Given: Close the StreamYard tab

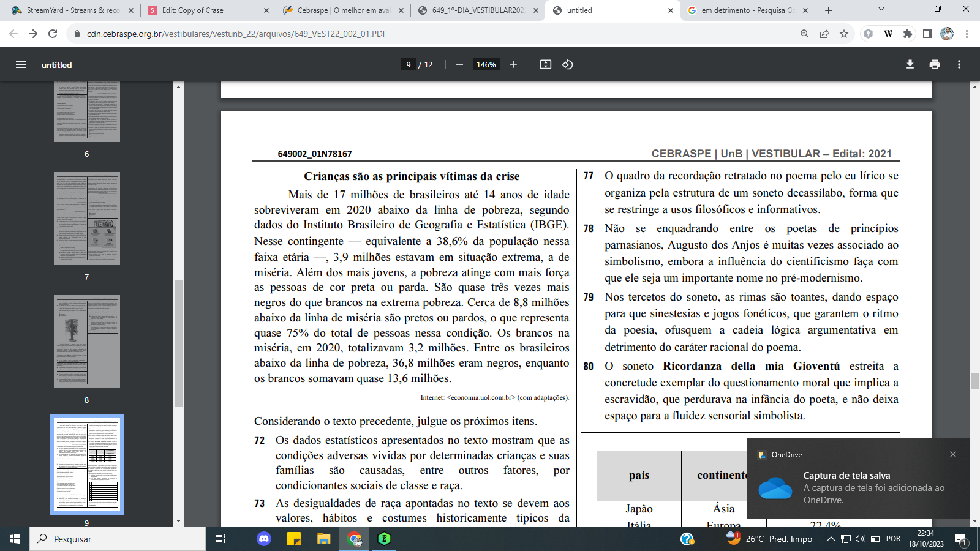Looking at the screenshot, I should click(x=131, y=10).
